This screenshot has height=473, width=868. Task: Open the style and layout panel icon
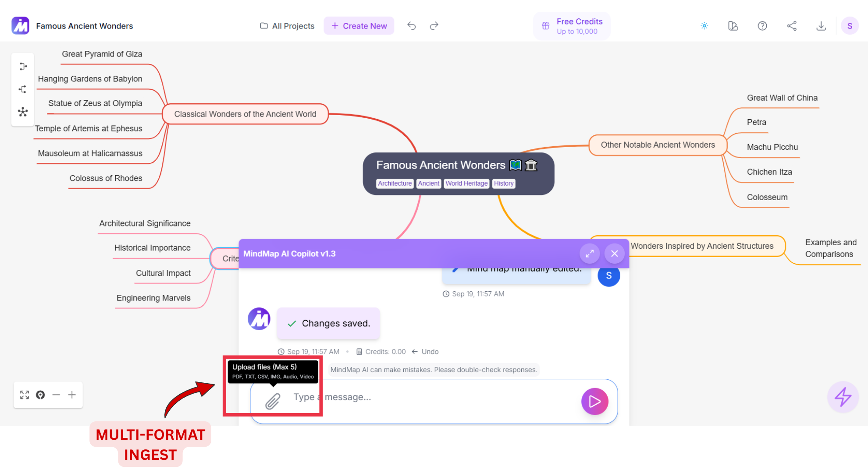tap(733, 26)
